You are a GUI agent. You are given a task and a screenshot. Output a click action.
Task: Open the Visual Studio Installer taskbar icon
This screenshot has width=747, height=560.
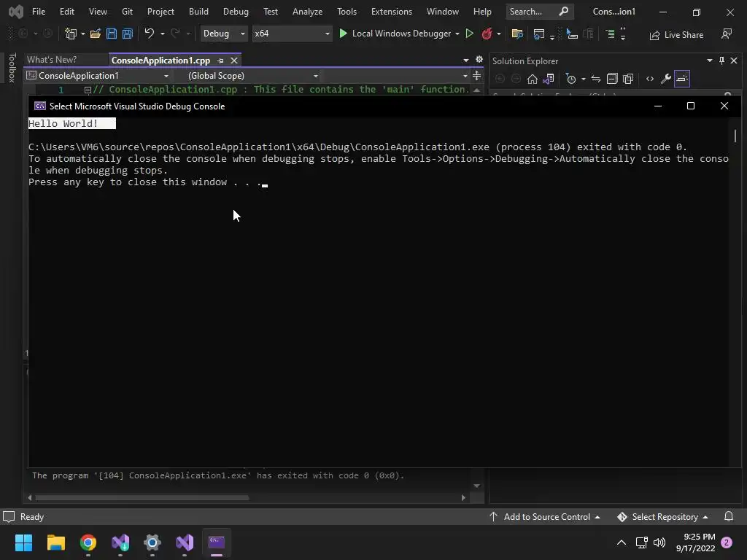click(x=120, y=542)
